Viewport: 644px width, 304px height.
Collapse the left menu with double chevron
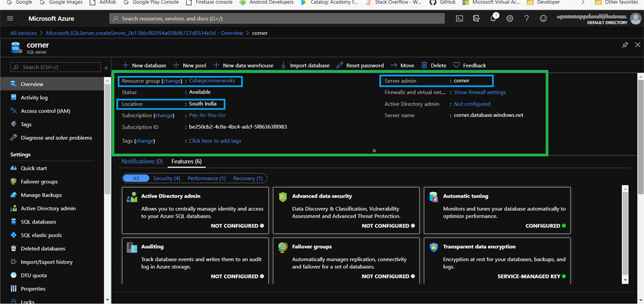point(106,67)
